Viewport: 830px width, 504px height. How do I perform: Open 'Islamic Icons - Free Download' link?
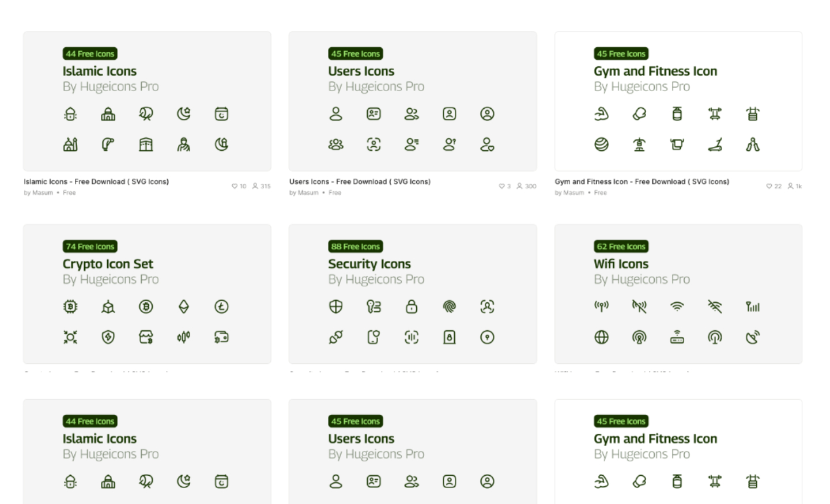pyautogui.click(x=96, y=181)
